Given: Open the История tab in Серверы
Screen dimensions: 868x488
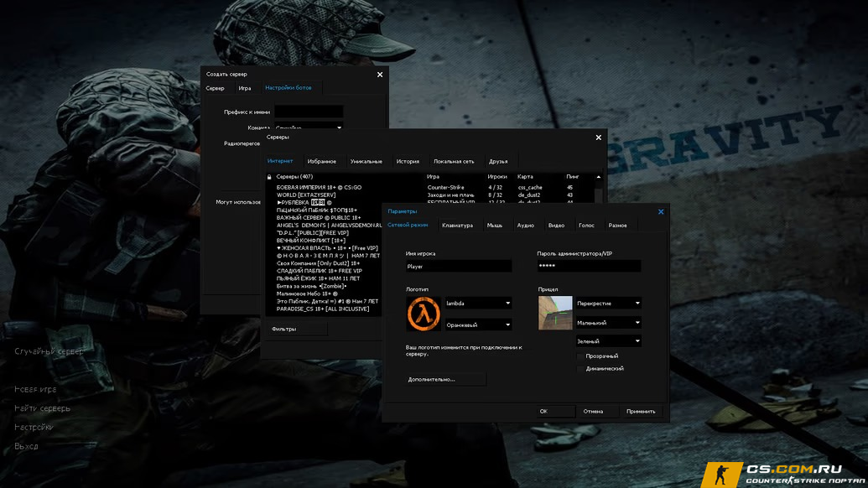Looking at the screenshot, I should 408,162.
